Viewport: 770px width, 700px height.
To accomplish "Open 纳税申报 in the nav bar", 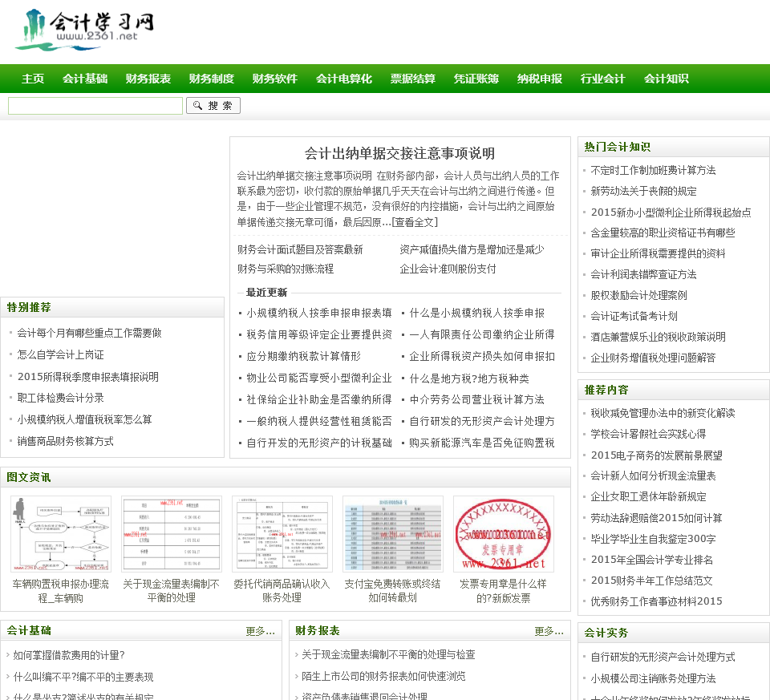I will (539, 79).
